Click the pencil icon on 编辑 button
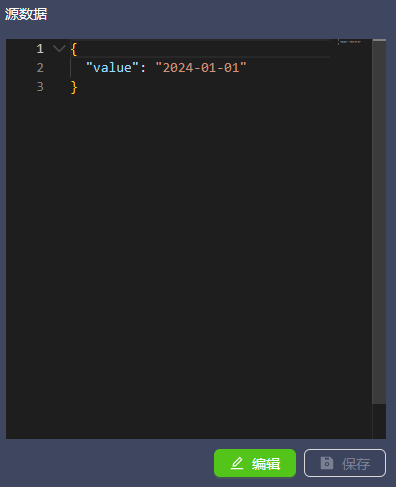 (237, 463)
